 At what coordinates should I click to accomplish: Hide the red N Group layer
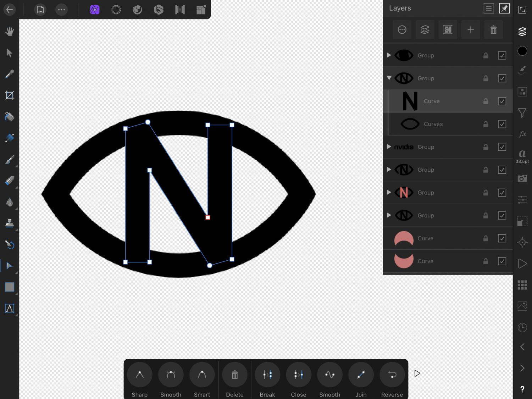click(502, 193)
